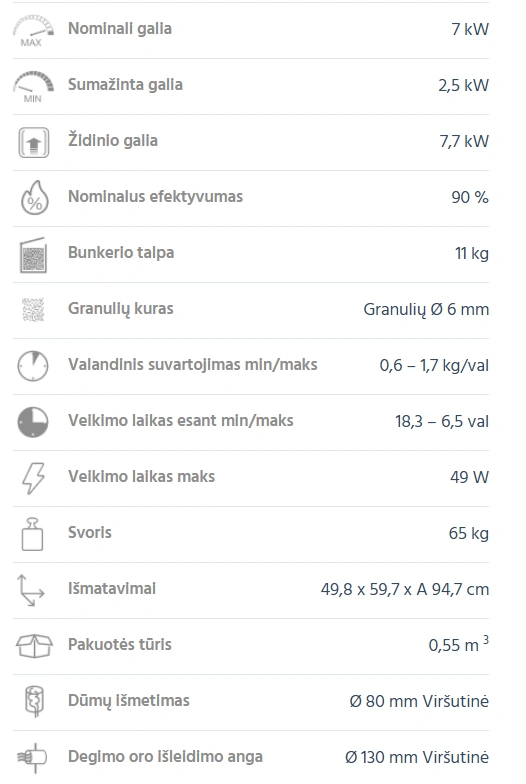Click the clock icon for hourly consumption
526x784 pixels.
click(x=33, y=366)
